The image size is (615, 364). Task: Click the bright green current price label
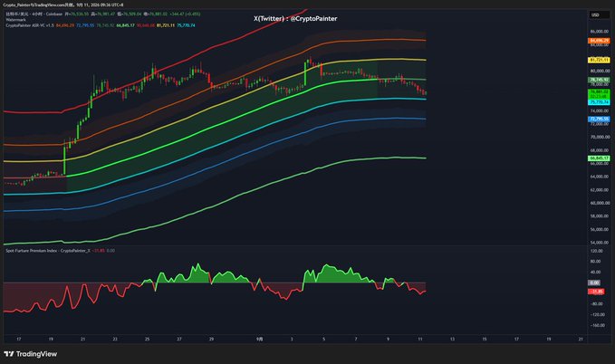tap(599, 94)
